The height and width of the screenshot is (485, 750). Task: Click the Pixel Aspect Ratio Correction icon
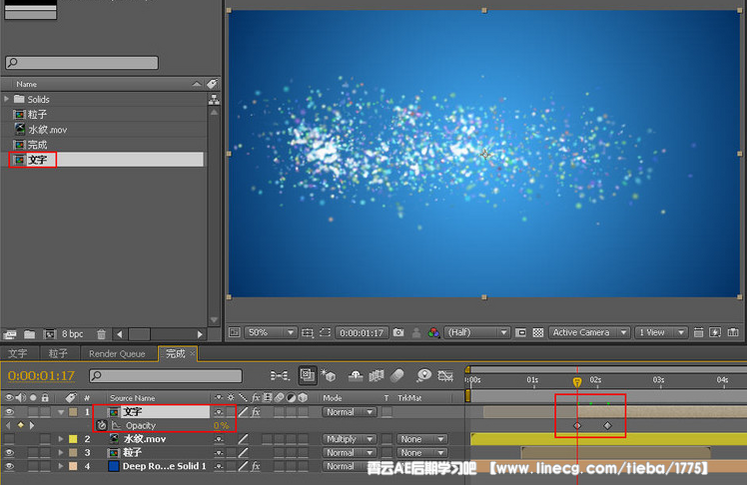(698, 332)
